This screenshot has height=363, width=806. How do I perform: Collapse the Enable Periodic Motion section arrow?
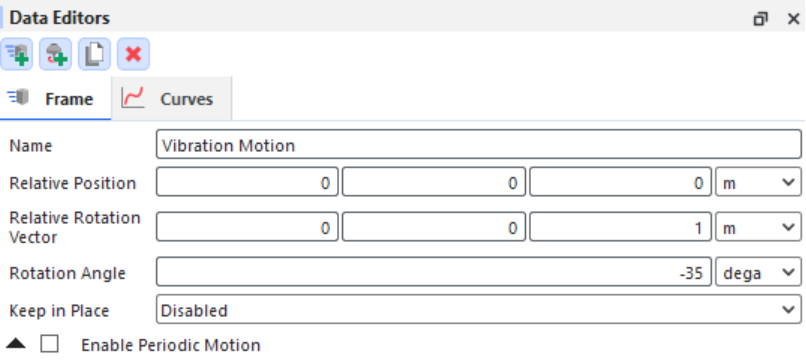pyautogui.click(x=16, y=343)
